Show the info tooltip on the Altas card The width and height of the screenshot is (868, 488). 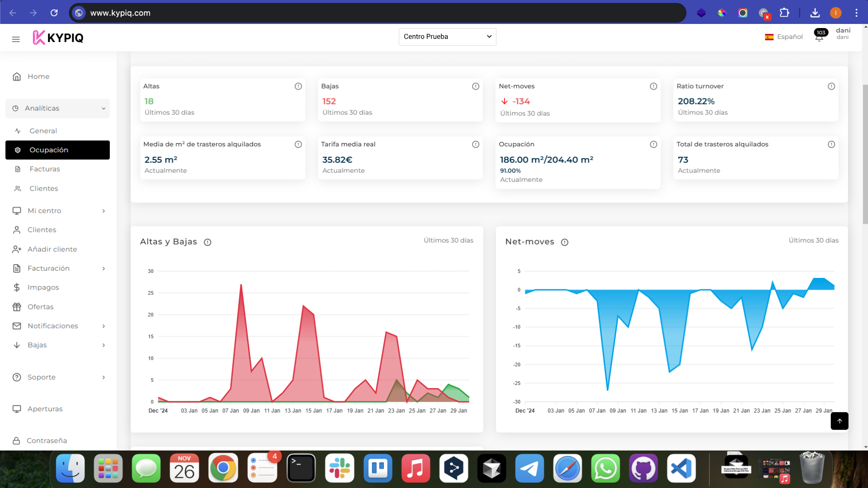click(x=298, y=86)
